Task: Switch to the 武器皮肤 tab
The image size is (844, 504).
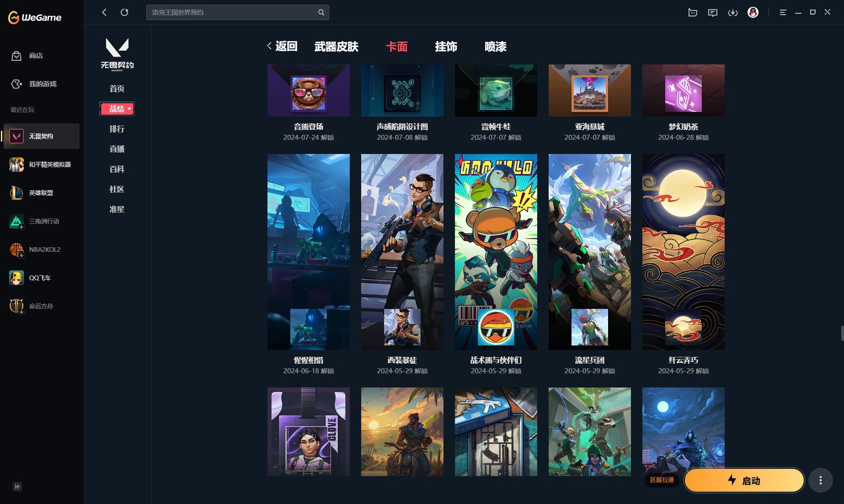Action: point(336,47)
